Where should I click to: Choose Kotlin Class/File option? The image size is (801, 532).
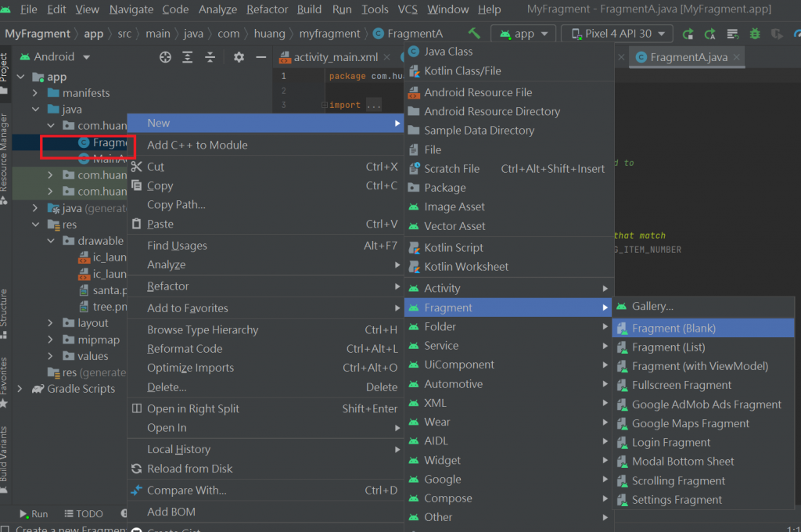(x=508, y=71)
